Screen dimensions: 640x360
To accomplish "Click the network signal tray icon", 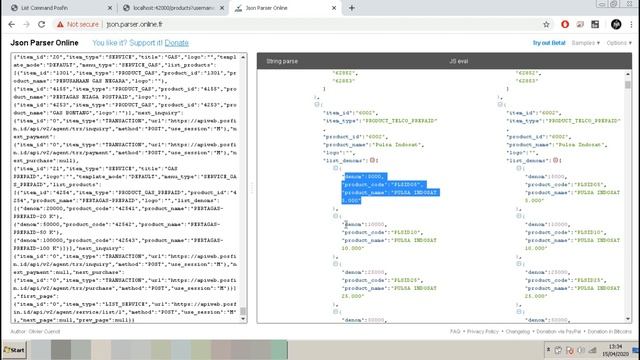I will pos(593,350).
